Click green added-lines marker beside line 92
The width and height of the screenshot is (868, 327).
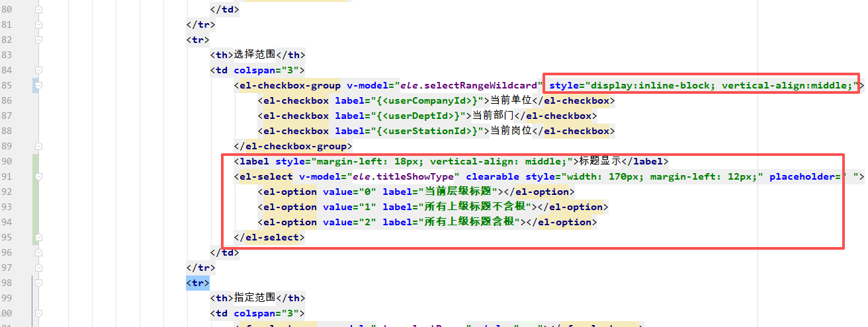tap(35, 192)
